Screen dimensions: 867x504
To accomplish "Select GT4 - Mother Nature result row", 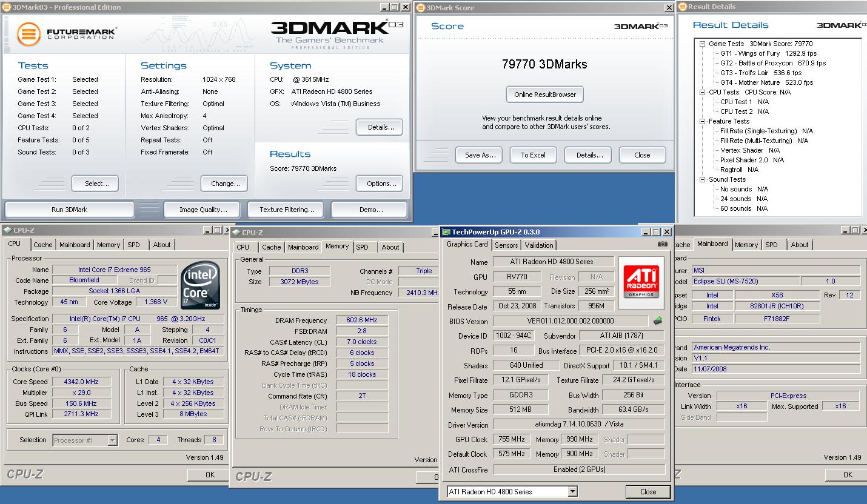I will 766,82.
